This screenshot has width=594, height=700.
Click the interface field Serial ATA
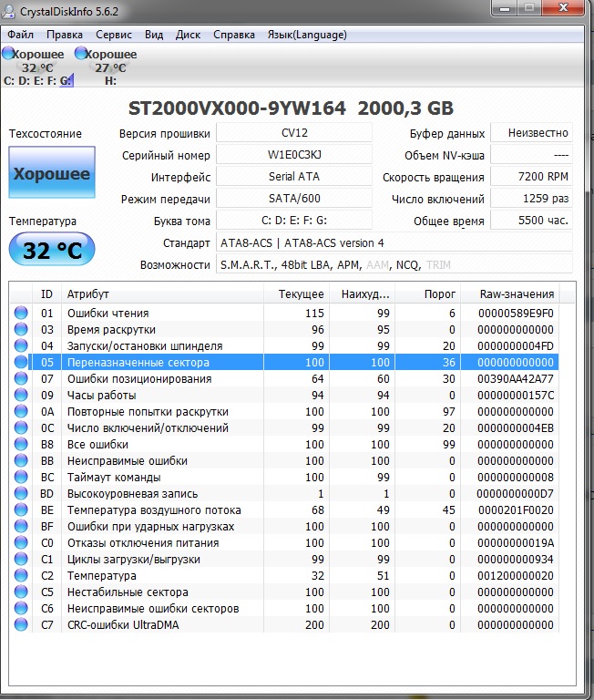(294, 176)
